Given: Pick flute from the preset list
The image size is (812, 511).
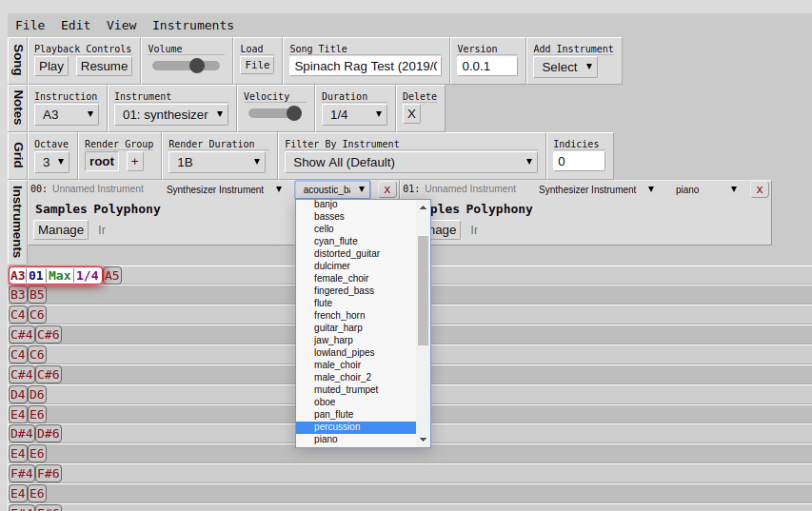Looking at the screenshot, I should pos(356,304).
